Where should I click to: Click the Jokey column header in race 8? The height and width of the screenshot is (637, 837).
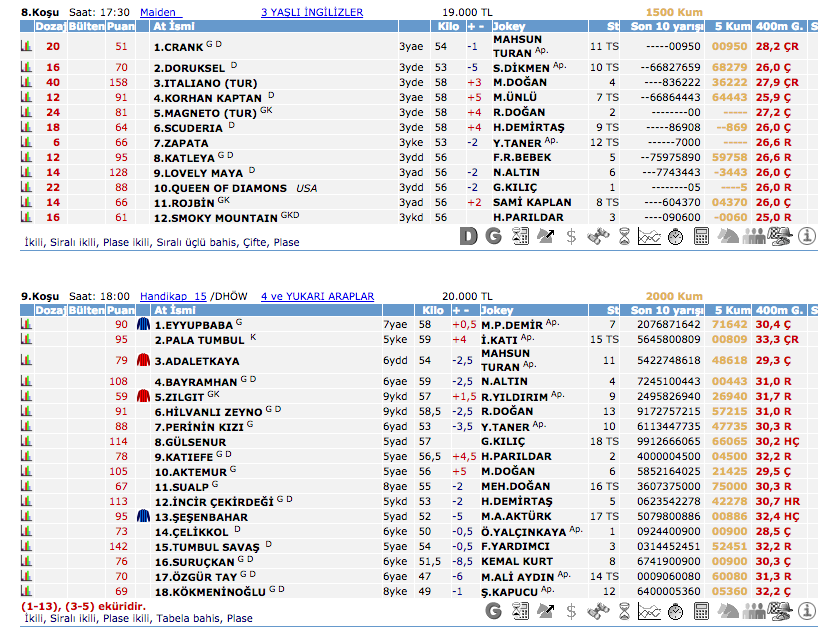510,27
